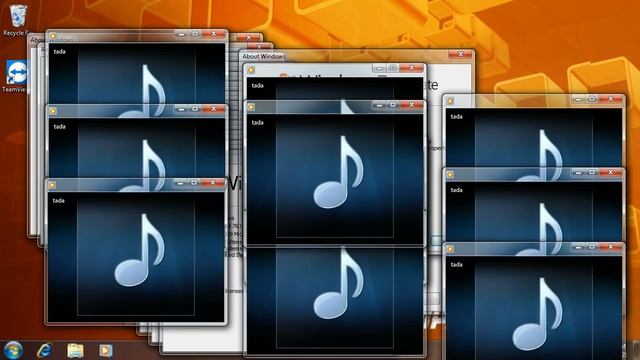Open the Start menu orb
Screen dimensions: 640x360
pyautogui.click(x=13, y=350)
